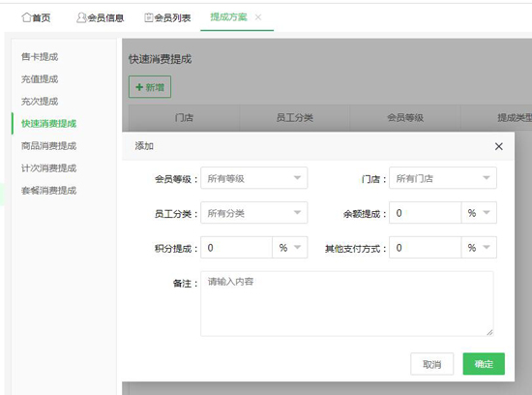This screenshot has width=532, height=395.
Task: Click the 备注 textarea resize handle
Action: point(489,332)
